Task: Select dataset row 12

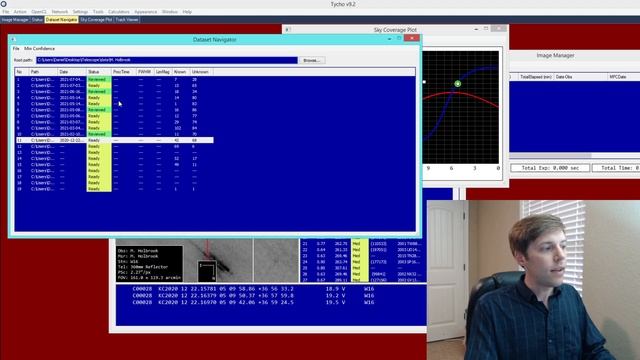Action: pos(114,146)
